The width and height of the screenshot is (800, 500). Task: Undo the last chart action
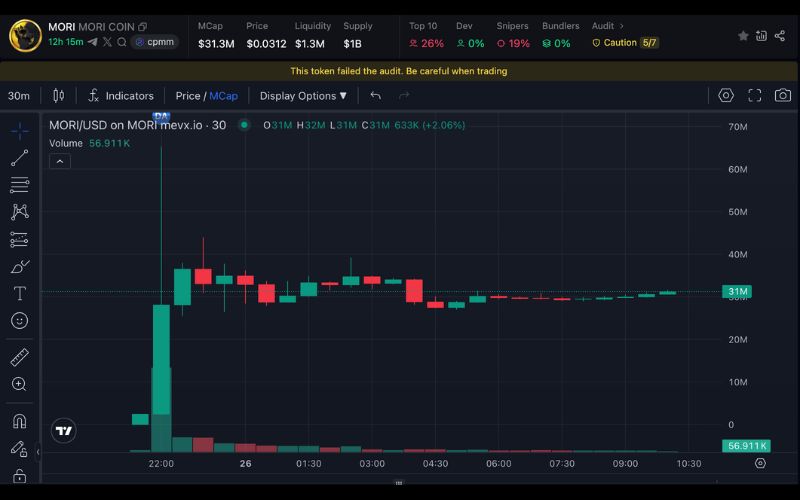coord(376,95)
